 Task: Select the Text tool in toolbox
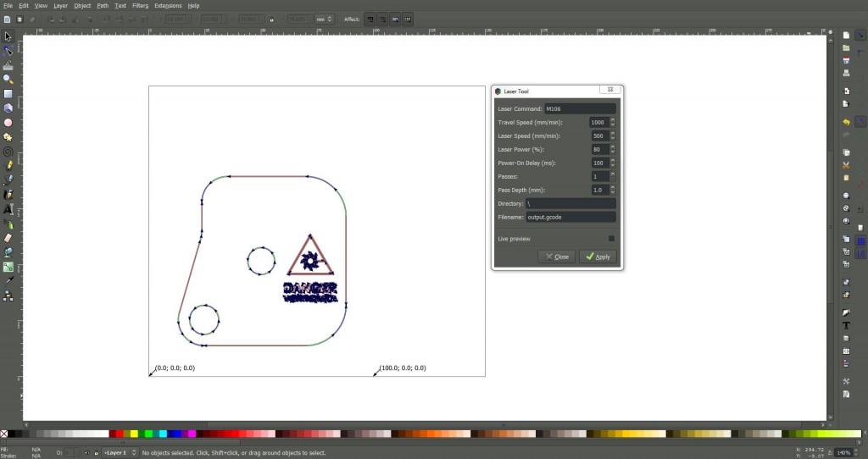(x=8, y=209)
